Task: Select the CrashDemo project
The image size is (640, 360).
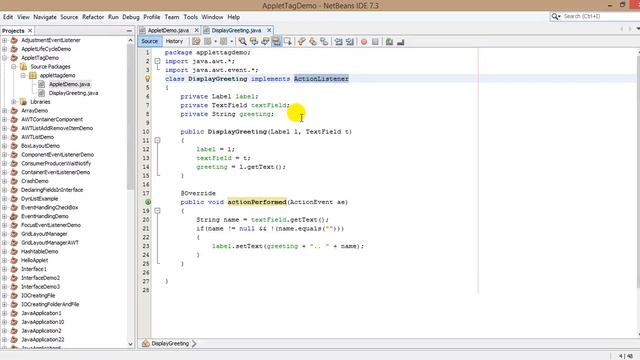Action: [35, 181]
